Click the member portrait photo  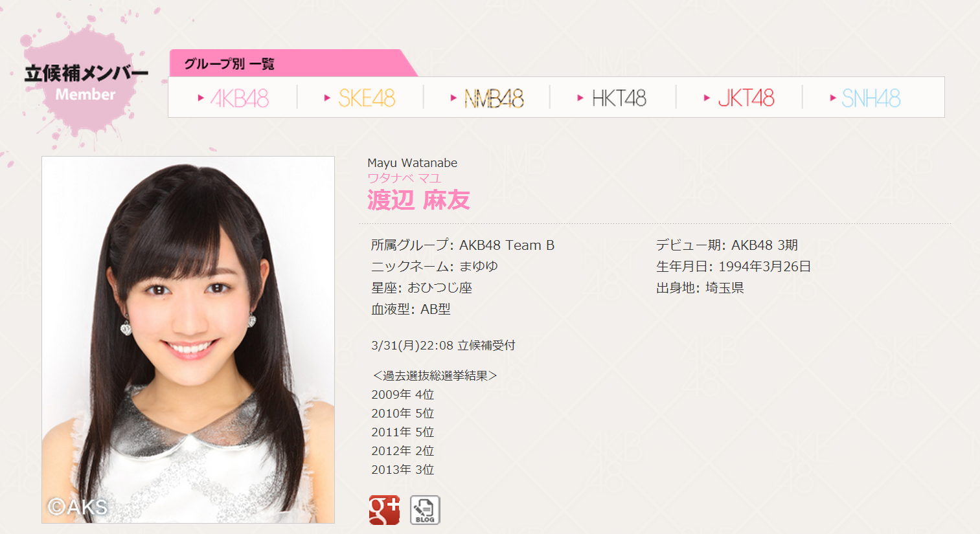188,340
